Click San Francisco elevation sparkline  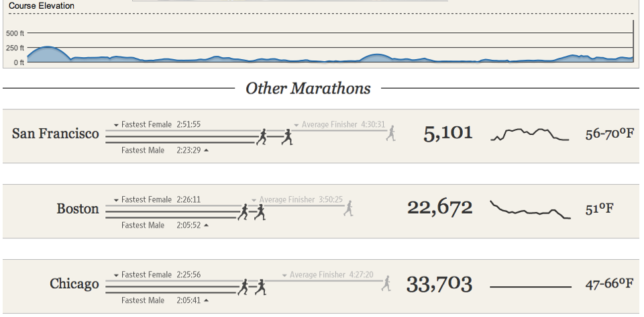pyautogui.click(x=530, y=135)
